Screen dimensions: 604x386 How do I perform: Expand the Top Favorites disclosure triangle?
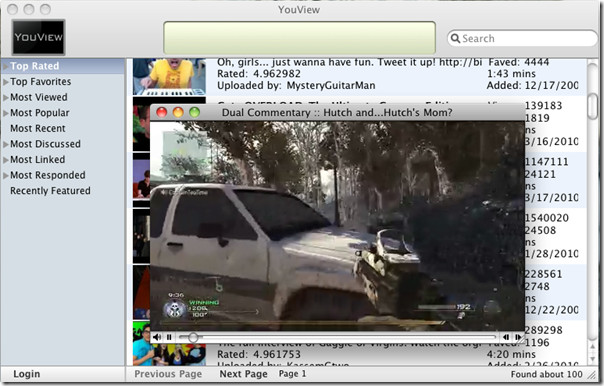click(x=5, y=82)
